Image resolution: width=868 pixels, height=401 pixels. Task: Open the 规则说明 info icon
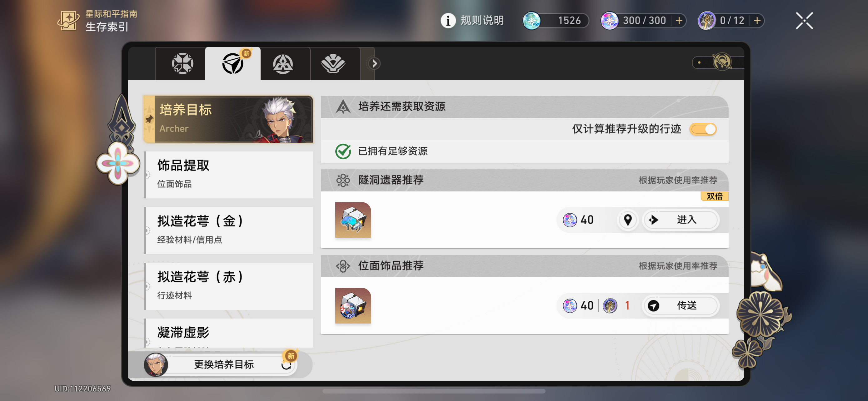pyautogui.click(x=448, y=21)
